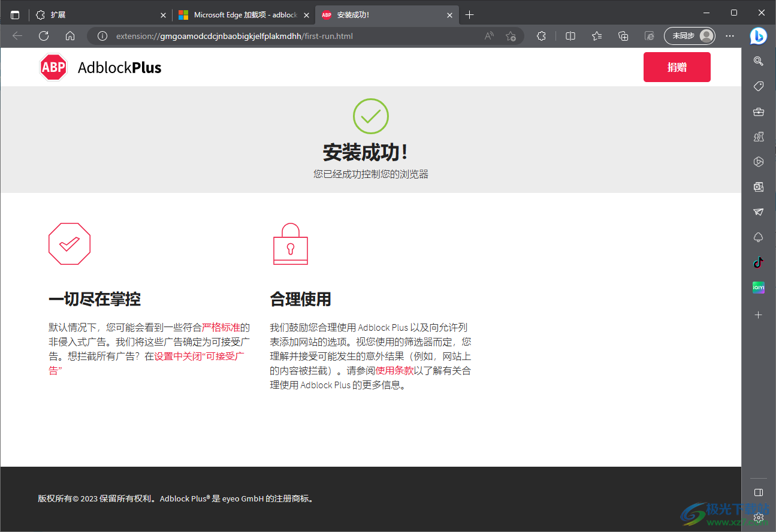Image resolution: width=776 pixels, height=532 pixels.
Task: Add a new sidebar app with plus
Action: click(759, 315)
